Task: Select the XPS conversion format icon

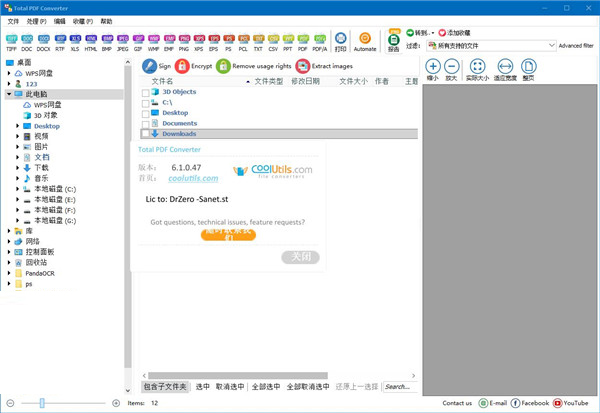Action: pyautogui.click(x=199, y=42)
